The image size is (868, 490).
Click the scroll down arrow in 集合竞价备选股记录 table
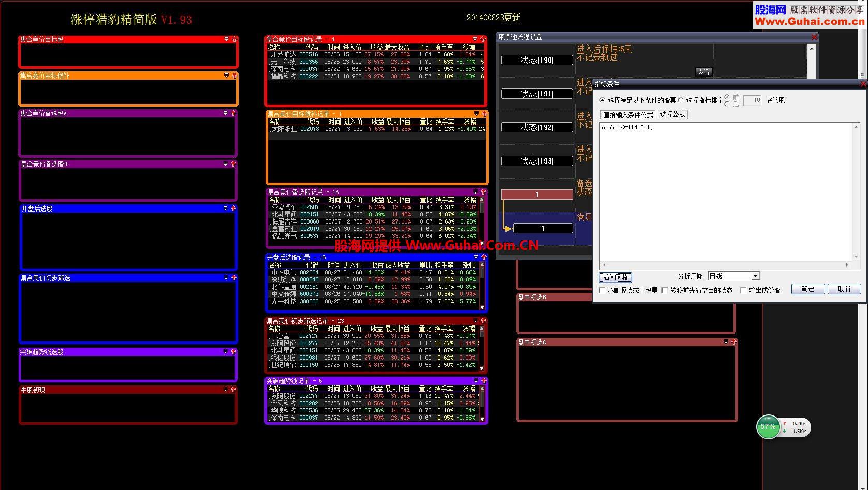(482, 243)
